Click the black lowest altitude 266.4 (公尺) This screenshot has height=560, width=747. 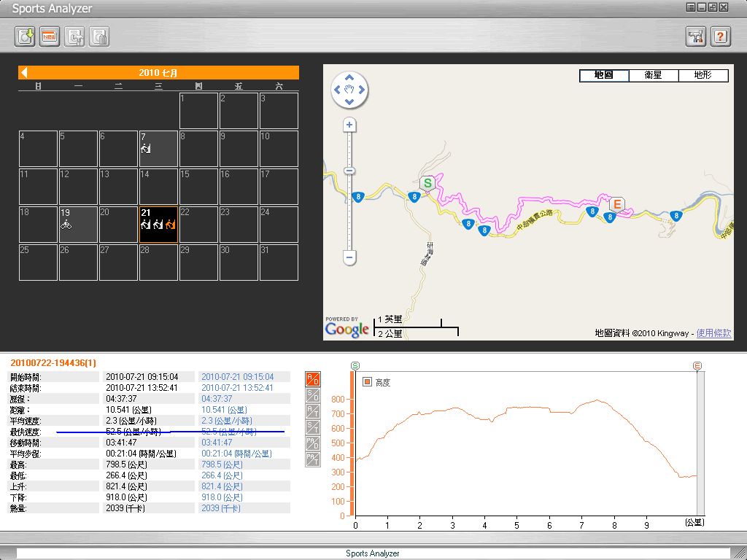coord(126,475)
